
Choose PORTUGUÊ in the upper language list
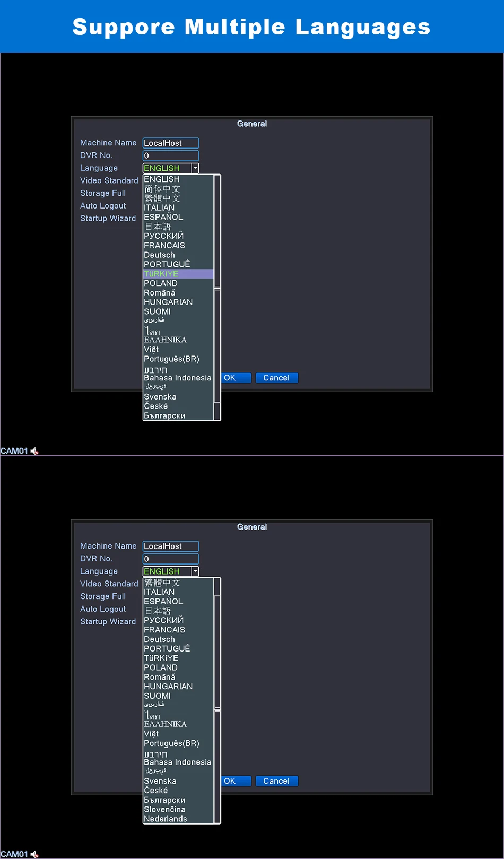pyautogui.click(x=178, y=264)
